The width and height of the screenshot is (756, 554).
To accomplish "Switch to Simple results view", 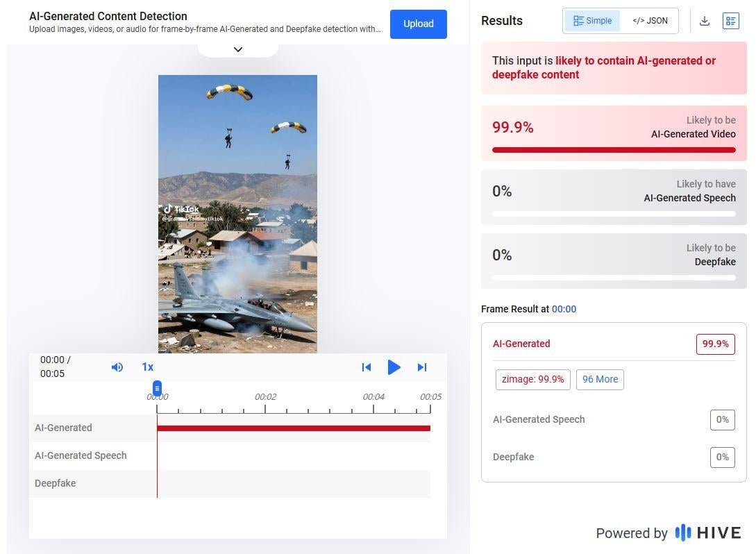I will tap(592, 21).
